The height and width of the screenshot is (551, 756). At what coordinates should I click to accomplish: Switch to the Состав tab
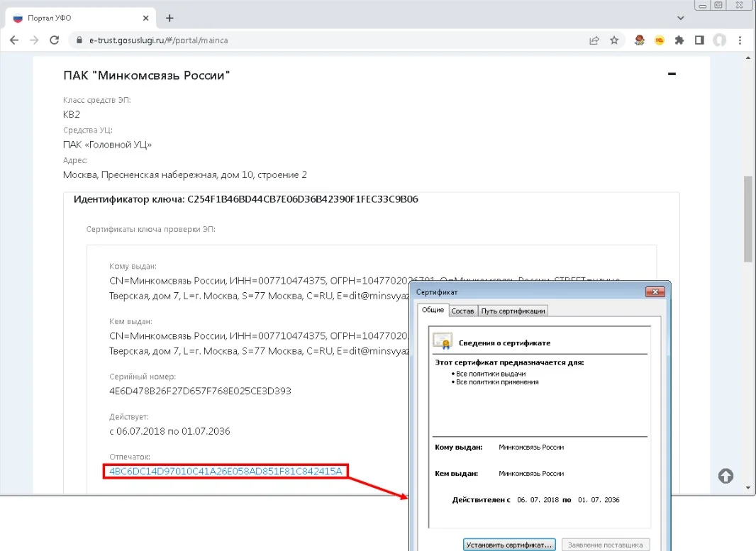(462, 311)
